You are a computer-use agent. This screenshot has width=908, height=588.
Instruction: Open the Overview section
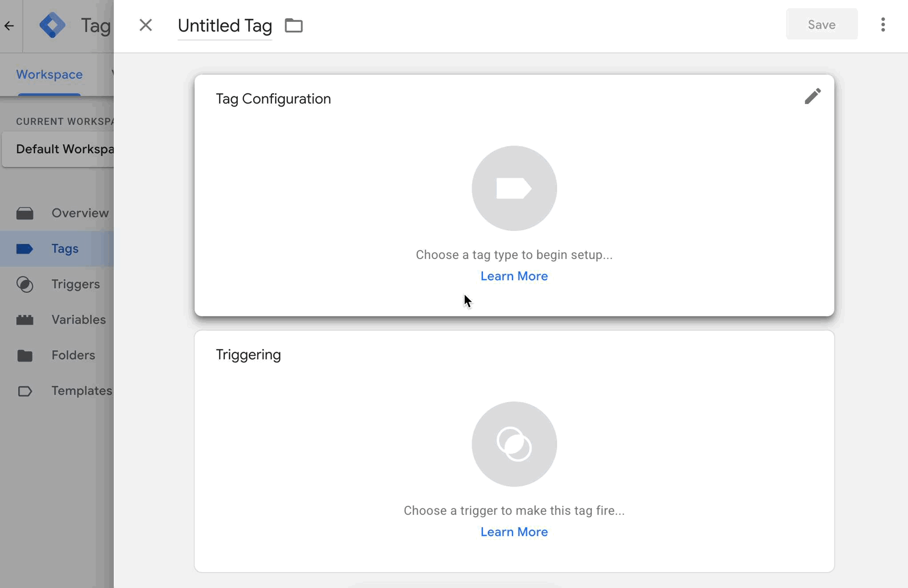tap(80, 213)
